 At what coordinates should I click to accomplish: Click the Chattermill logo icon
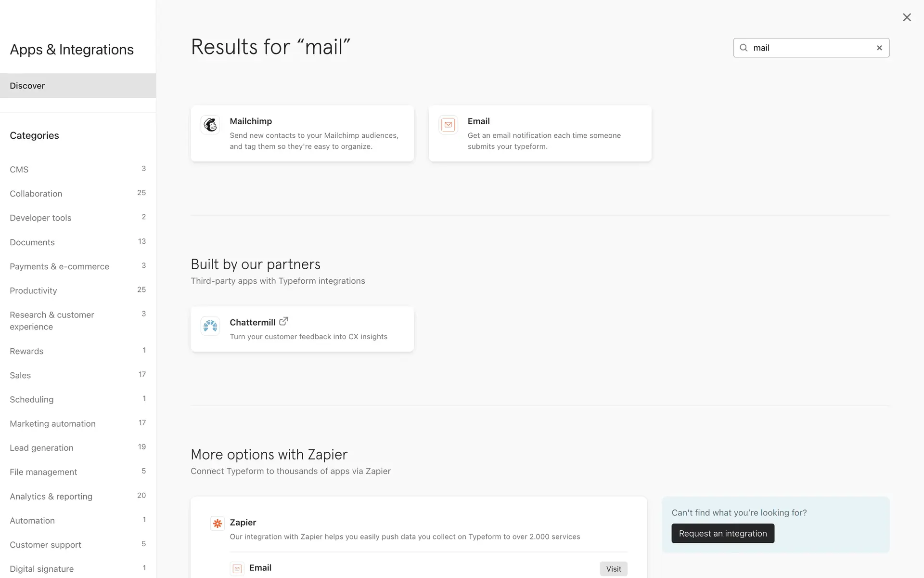point(210,326)
